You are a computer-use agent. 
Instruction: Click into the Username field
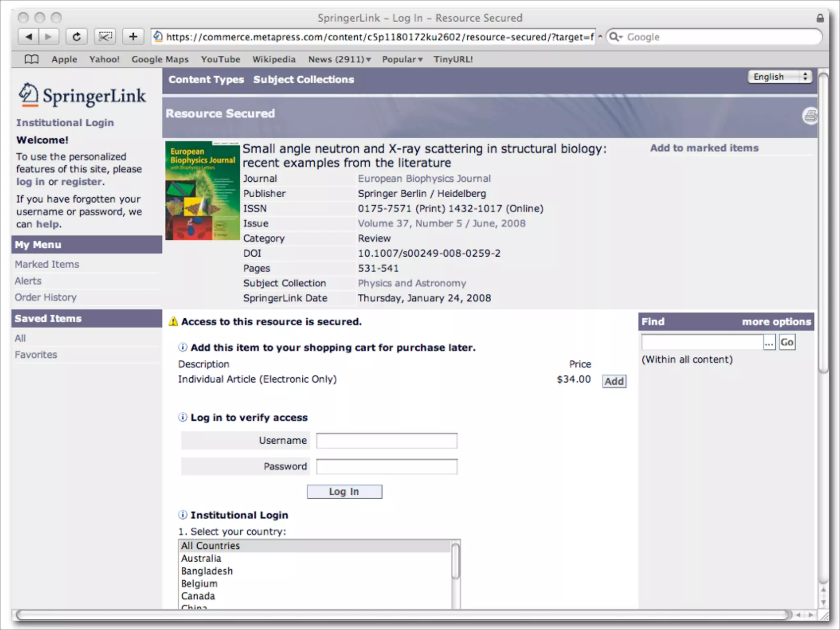tap(386, 441)
